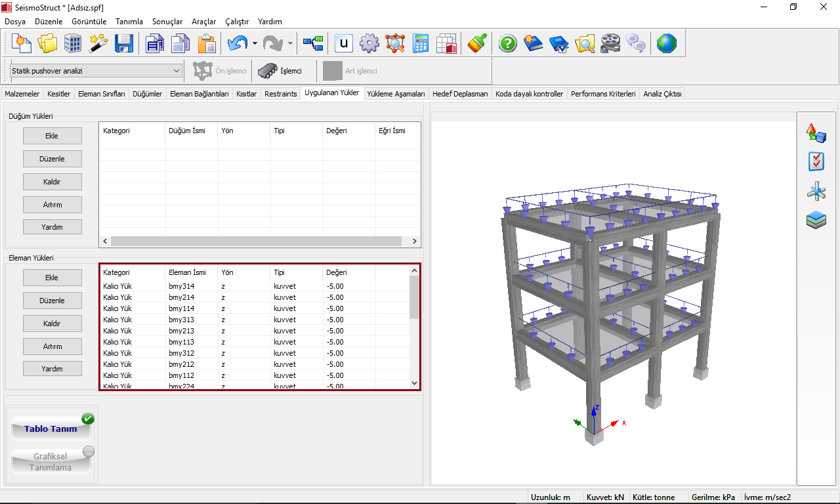Viewport: 840px width, 504px height.
Task: Select the row with element bmy112
Action: (255, 375)
